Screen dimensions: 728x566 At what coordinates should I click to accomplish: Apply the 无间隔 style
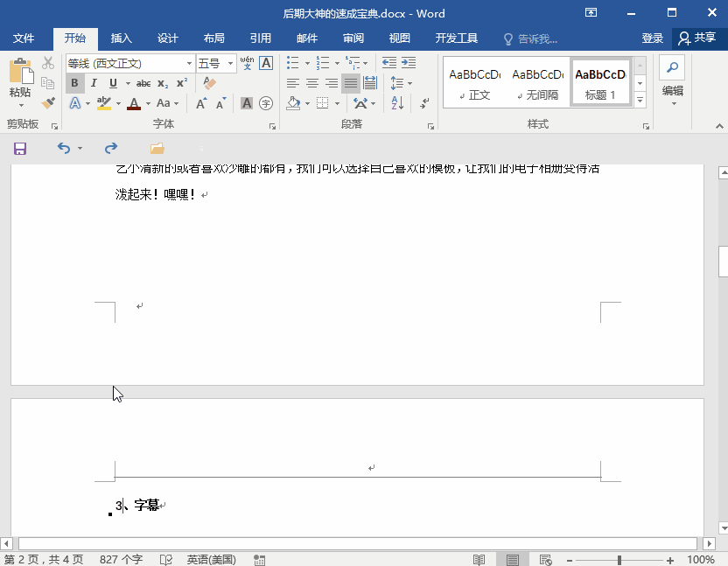[537, 83]
